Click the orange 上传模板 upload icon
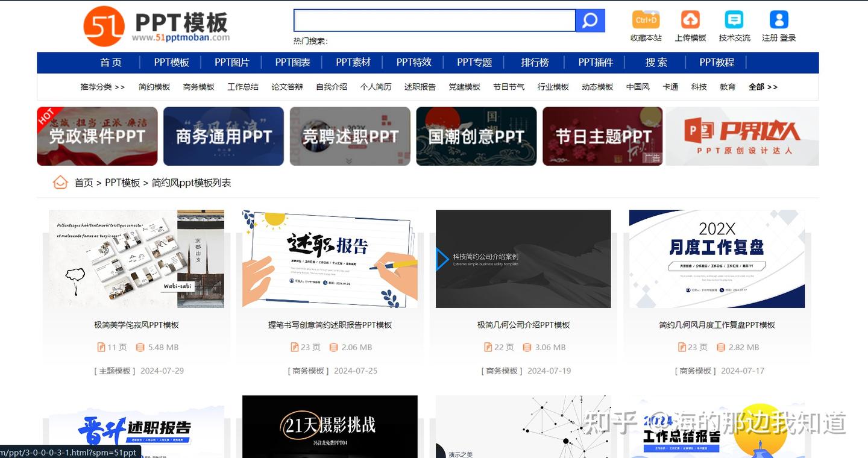Viewport: 868px width, 458px height. pyautogui.click(x=689, y=20)
